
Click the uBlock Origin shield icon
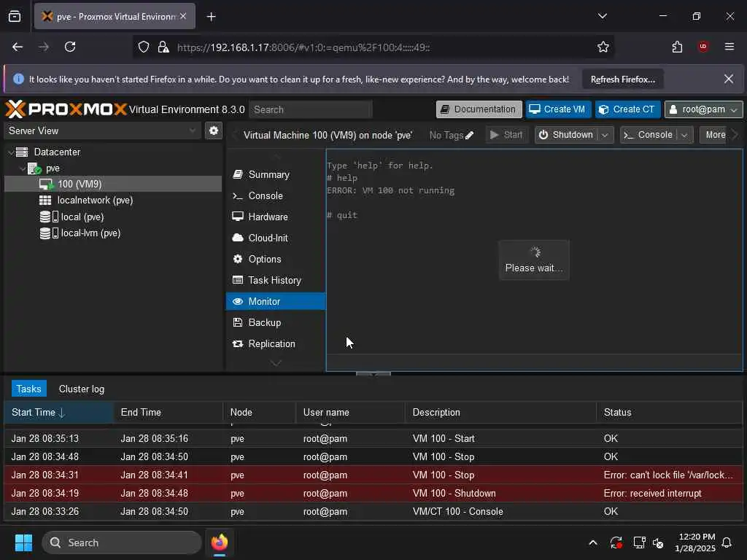703,47
